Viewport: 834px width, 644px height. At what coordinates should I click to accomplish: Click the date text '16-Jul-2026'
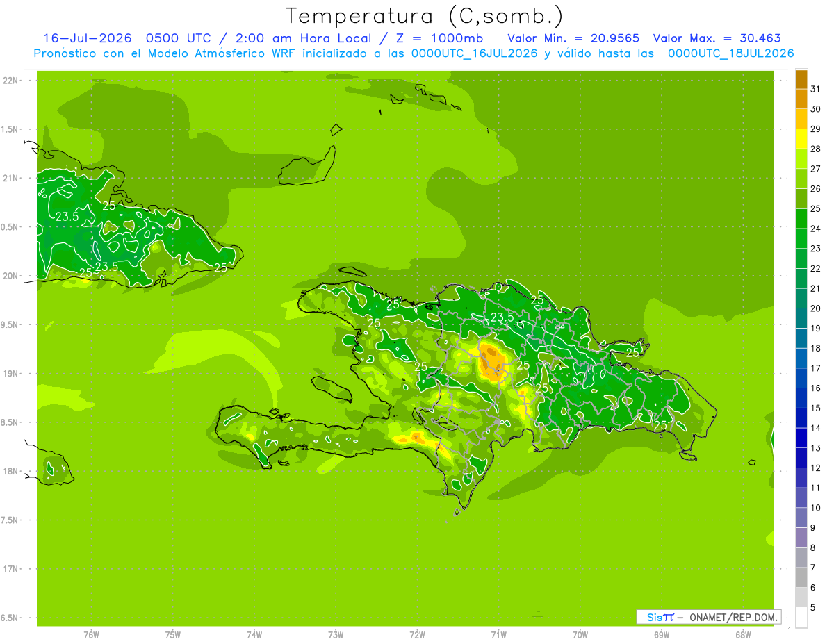click(x=87, y=38)
